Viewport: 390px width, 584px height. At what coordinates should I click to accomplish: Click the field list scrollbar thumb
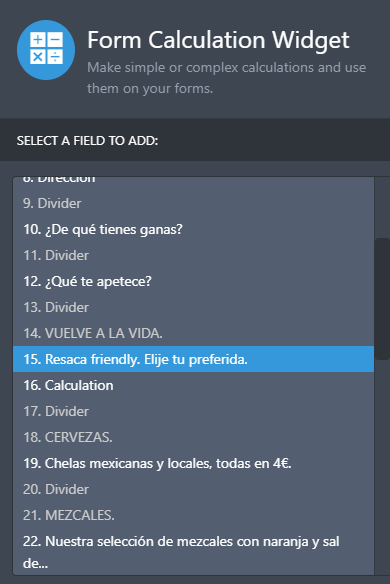[382, 299]
